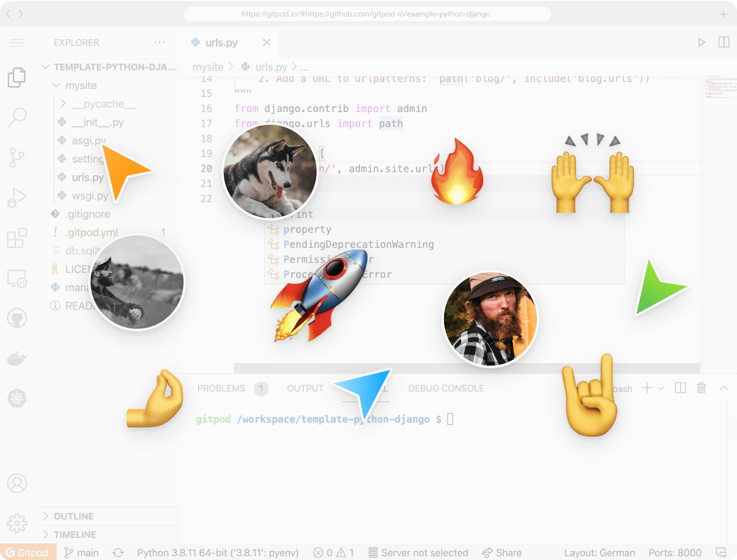Open the Run and Debug view icon
This screenshot has width=737, height=560.
coord(17,198)
